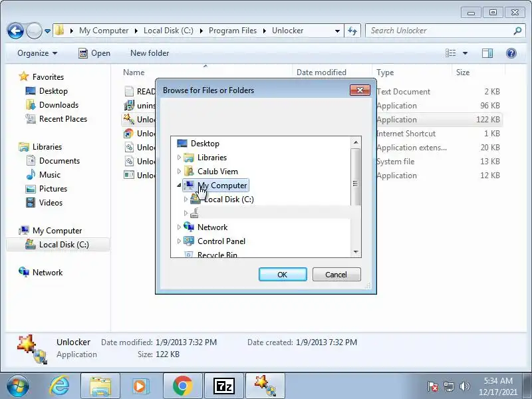
Task: Open the Organize menu
Action: pyautogui.click(x=37, y=53)
